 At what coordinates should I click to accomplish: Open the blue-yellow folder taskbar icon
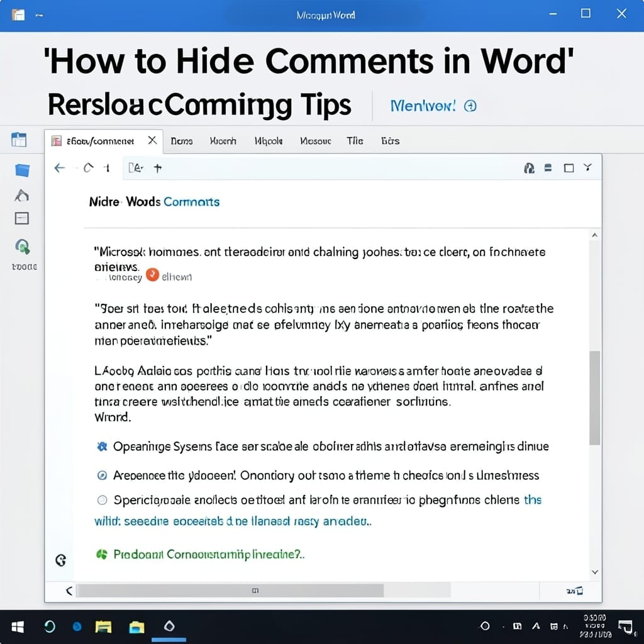136,627
